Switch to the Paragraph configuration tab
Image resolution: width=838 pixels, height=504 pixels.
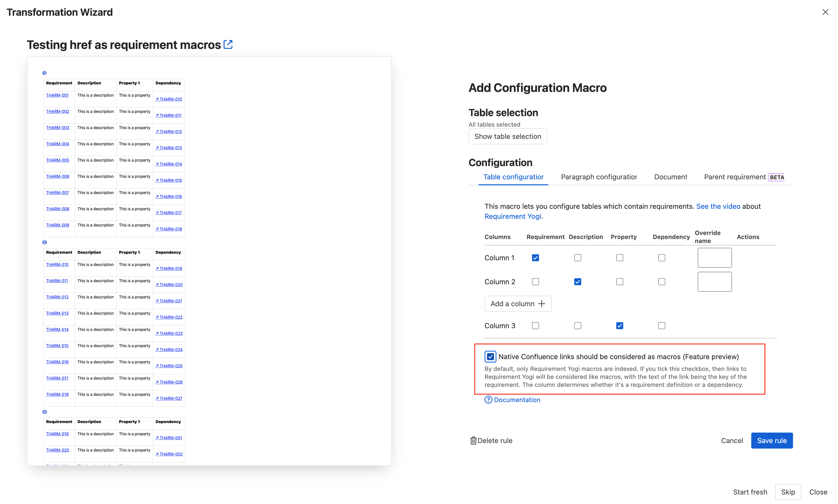click(599, 177)
